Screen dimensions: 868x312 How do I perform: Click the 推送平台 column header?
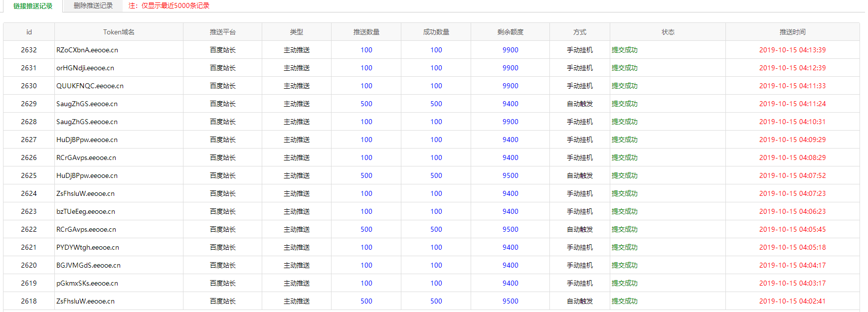pos(222,32)
